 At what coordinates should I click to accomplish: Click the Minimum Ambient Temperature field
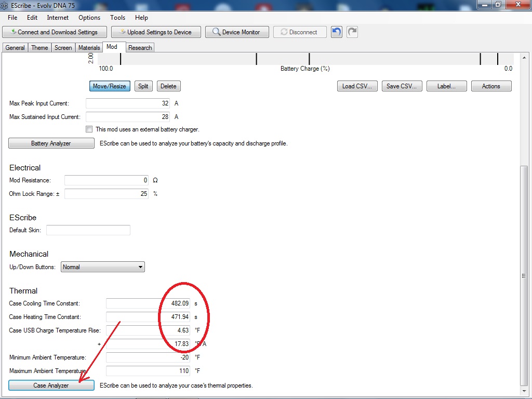point(148,357)
